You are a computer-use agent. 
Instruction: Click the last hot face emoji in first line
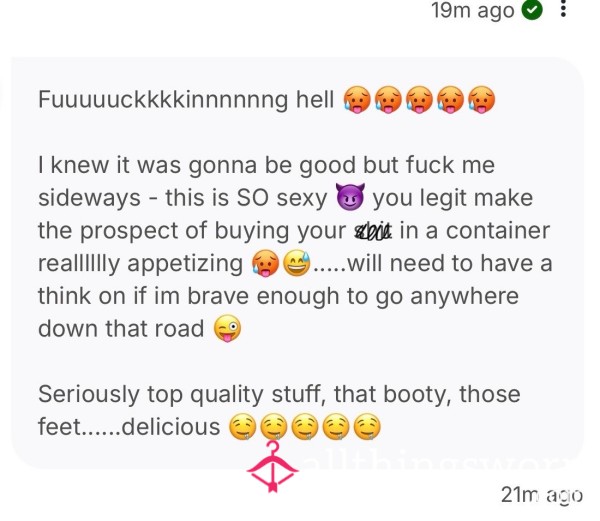click(482, 100)
